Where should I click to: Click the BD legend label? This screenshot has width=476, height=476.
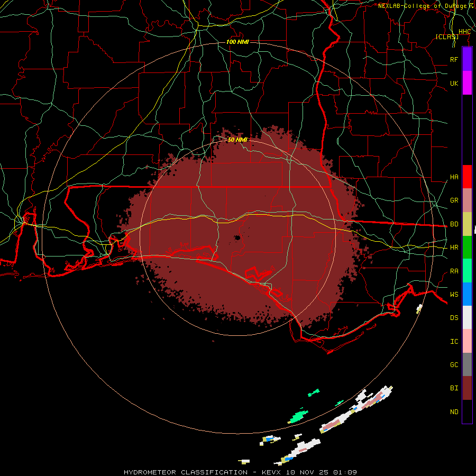(x=454, y=224)
